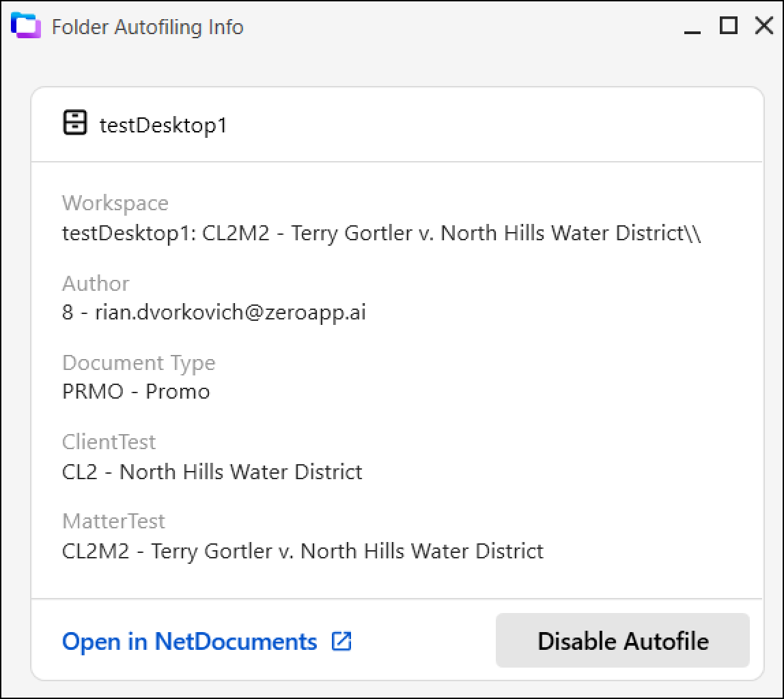Image resolution: width=784 pixels, height=699 pixels.
Task: Click the MatterTest value CL2M2 - Terry Gortler
Action: (303, 551)
